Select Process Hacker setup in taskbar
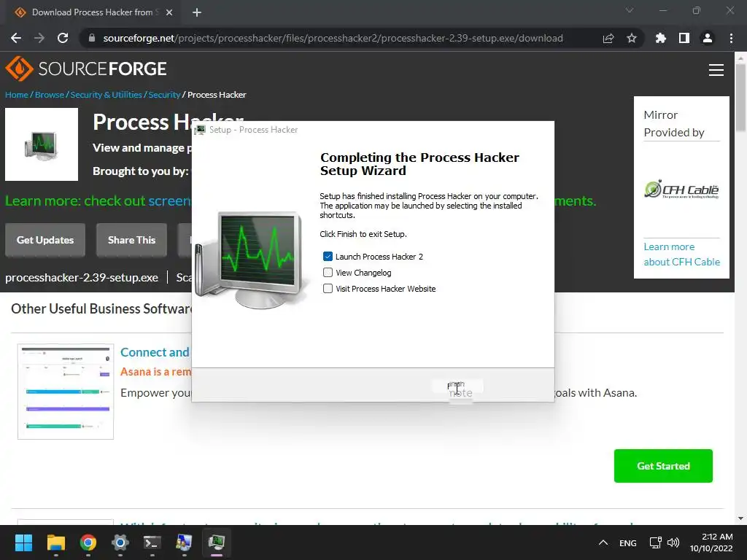 [216, 542]
